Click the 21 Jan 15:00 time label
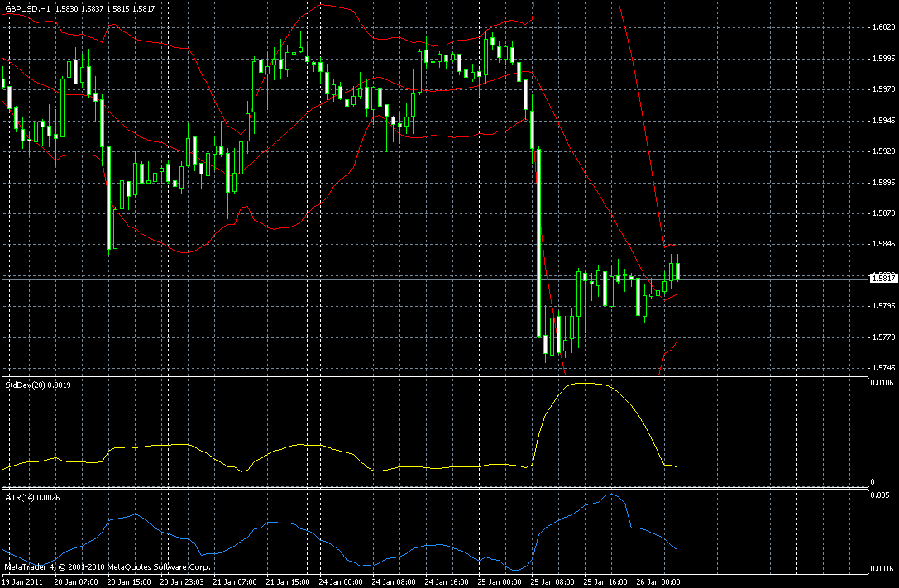This screenshot has width=899, height=588. (288, 581)
